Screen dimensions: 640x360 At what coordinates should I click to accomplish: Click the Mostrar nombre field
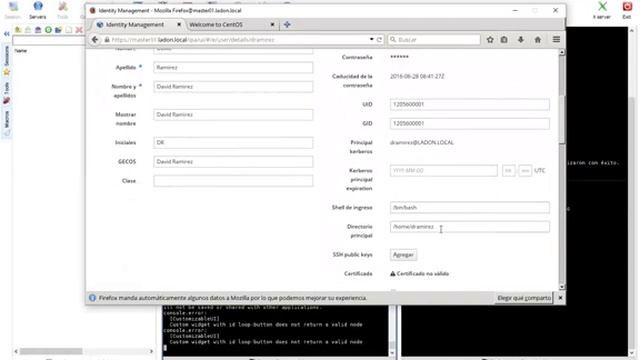(x=233, y=115)
